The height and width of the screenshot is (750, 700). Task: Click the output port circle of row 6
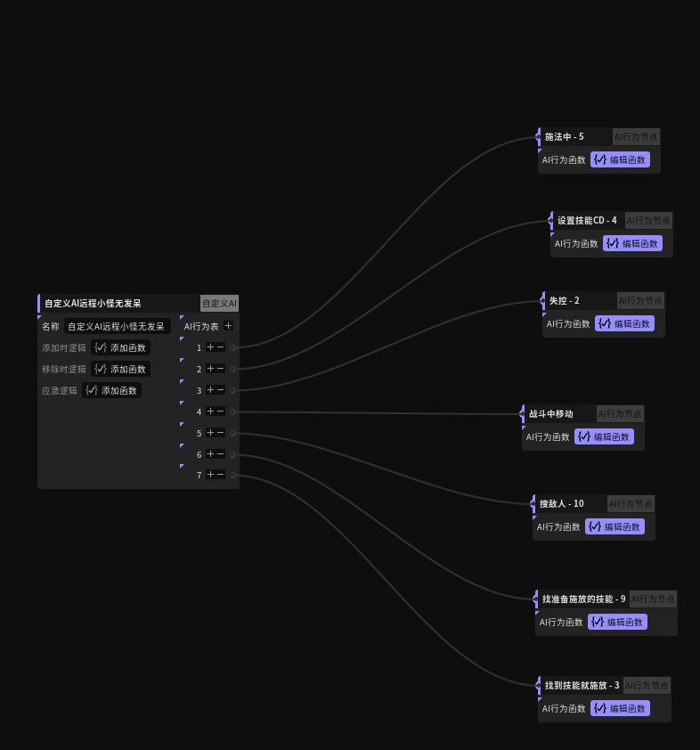click(233, 454)
